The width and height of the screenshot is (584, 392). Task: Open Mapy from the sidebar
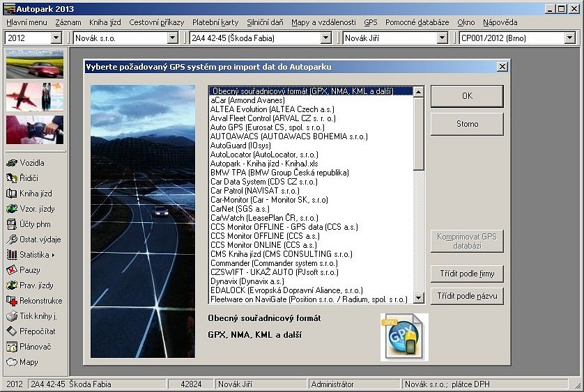[x=13, y=362]
